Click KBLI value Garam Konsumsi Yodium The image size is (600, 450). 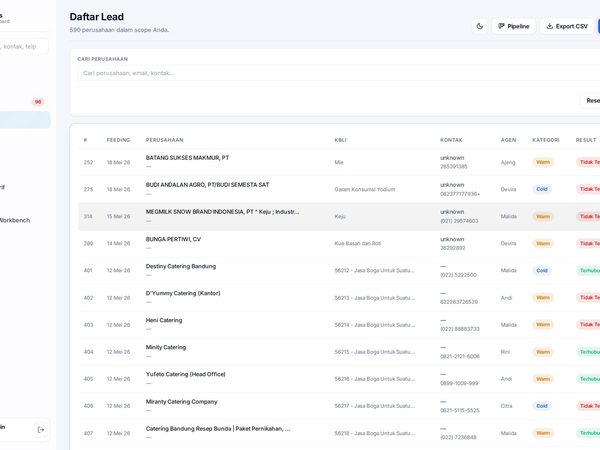point(365,189)
